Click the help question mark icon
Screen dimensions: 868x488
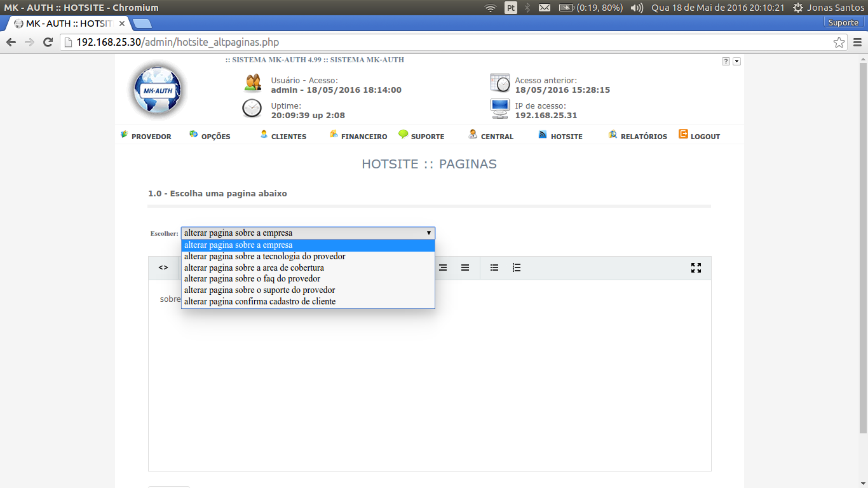(x=726, y=62)
